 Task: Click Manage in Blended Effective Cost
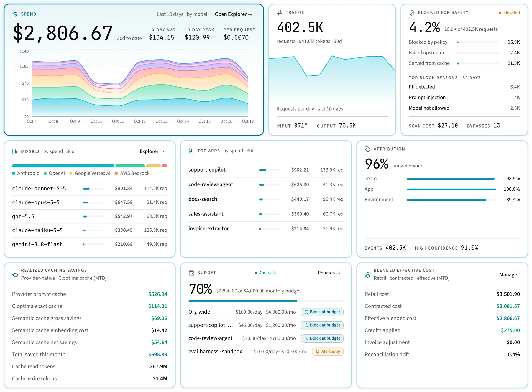pos(508,274)
